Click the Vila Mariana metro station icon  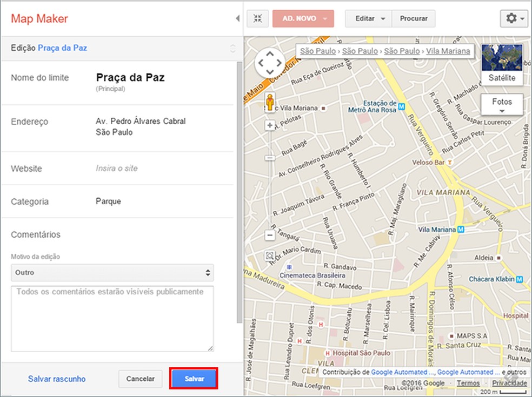[x=461, y=230]
